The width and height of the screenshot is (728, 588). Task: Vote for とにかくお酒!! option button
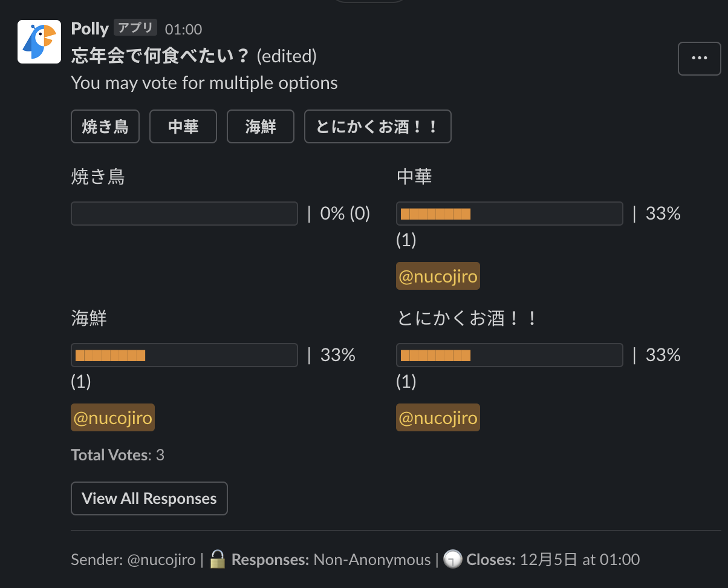[x=377, y=126]
